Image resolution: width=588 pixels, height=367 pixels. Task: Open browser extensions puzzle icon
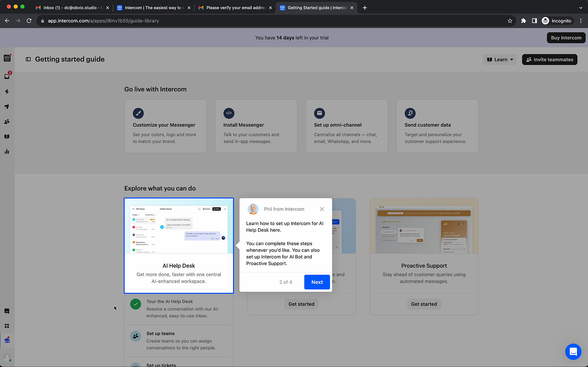523,21
